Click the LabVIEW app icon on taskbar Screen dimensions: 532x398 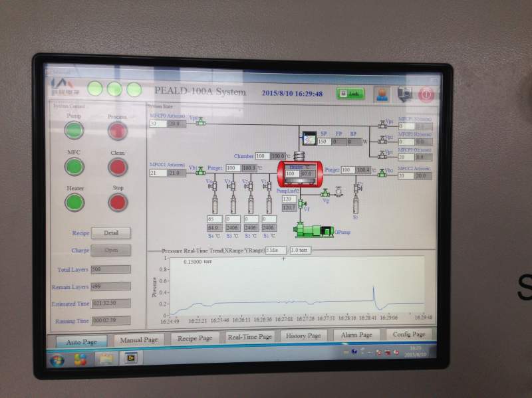click(130, 358)
